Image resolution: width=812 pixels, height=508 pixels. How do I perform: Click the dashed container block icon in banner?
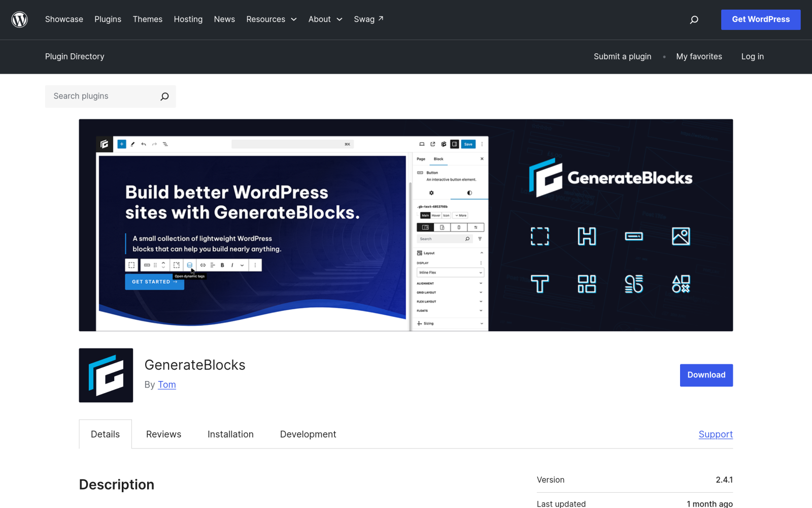pos(539,236)
